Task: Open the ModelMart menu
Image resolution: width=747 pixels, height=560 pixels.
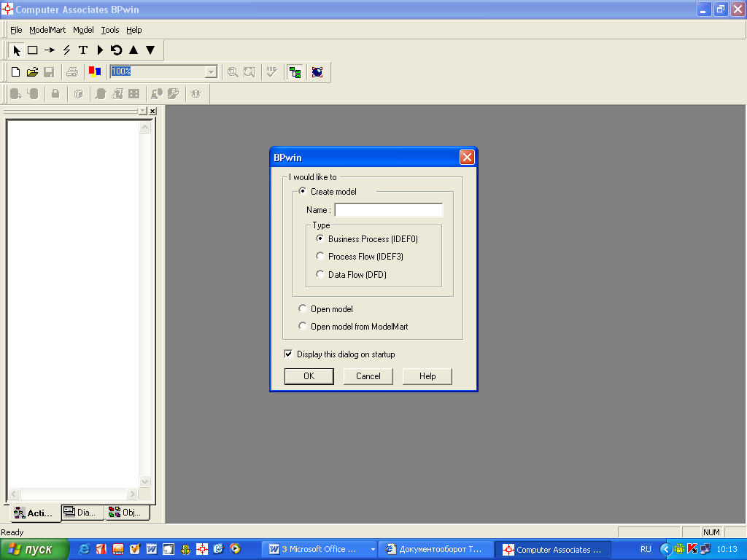Action: (47, 30)
